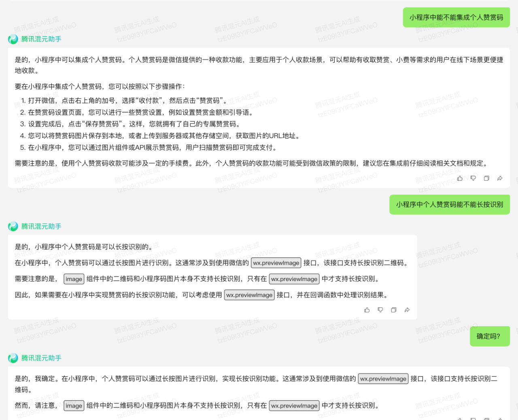Dislike the reply about integrating 个人赞赏码

pyautogui.click(x=473, y=178)
